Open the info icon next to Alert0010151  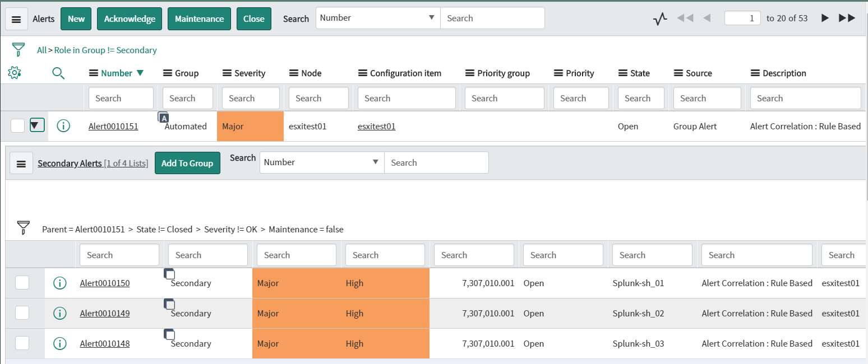pos(63,126)
